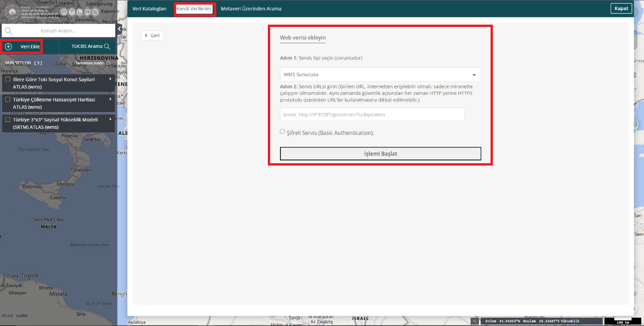Expand the Türkiye Çöllesme Hassasiyet Haritasi layer arrow
Screen dimensions: 644x326
[x=110, y=100]
